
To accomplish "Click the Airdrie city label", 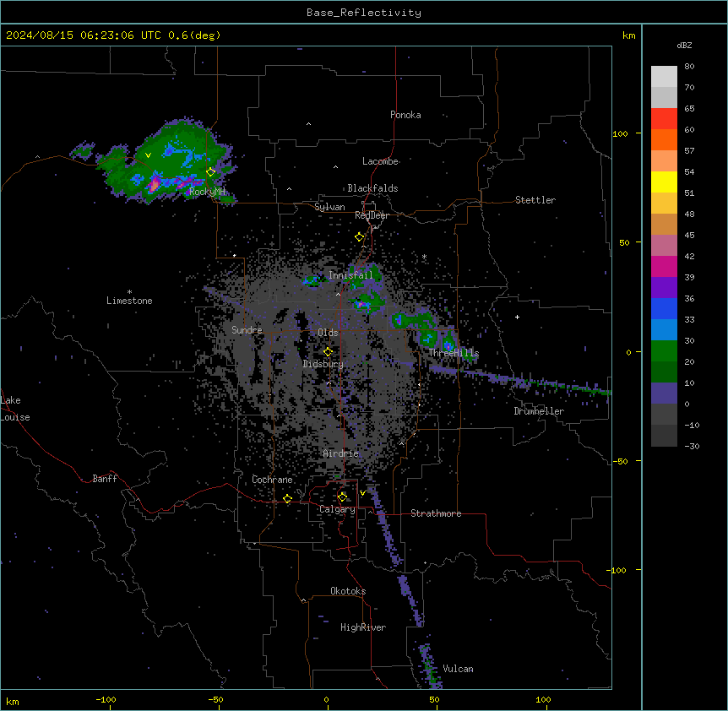I will tap(341, 453).
